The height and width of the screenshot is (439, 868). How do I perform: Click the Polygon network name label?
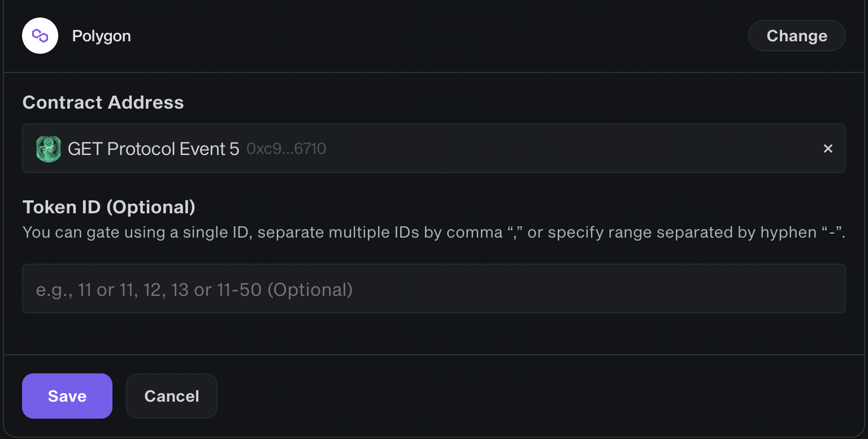click(x=102, y=36)
